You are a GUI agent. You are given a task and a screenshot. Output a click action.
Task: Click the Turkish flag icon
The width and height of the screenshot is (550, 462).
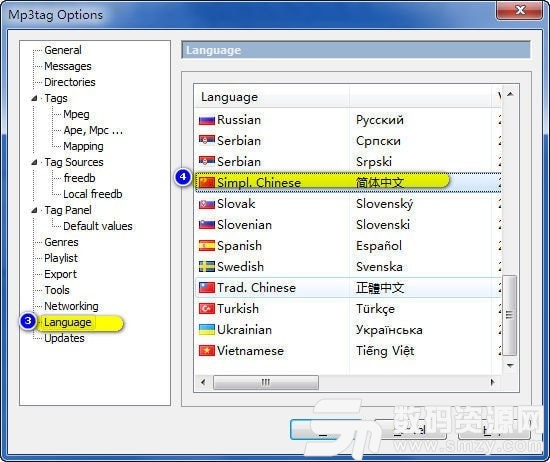(x=207, y=309)
